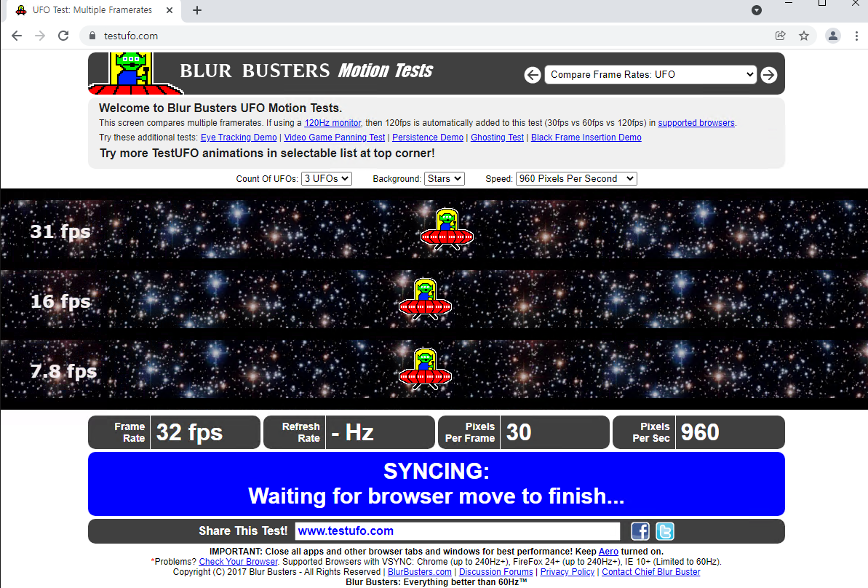Click the SYNCING status banner
Viewport: 868px width, 588px height.
pos(437,484)
